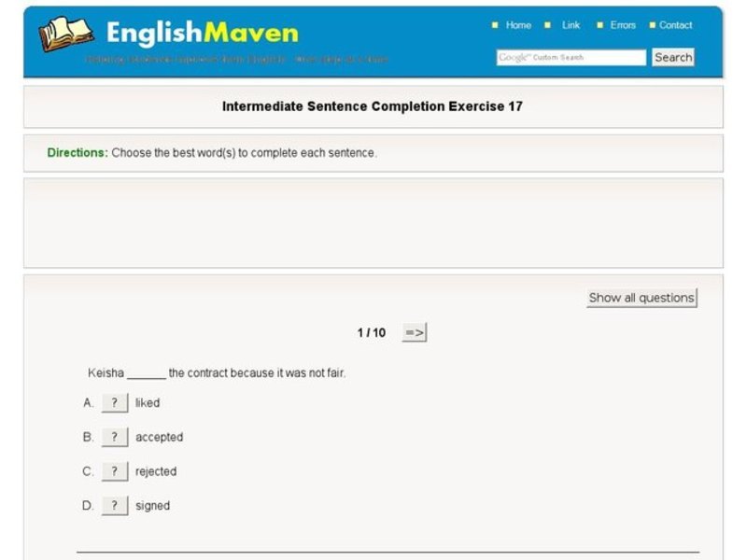
Task: Click the green square bullet beside Contact
Action: coord(654,25)
